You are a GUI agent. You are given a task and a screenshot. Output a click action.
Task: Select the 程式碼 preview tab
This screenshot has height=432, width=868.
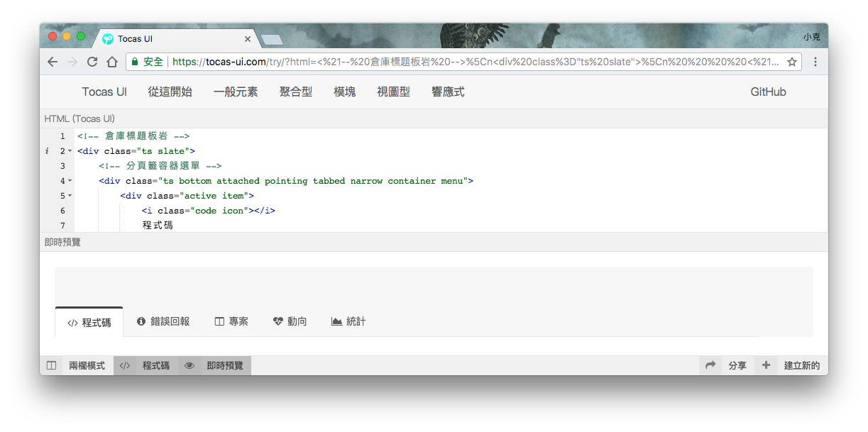(89, 322)
